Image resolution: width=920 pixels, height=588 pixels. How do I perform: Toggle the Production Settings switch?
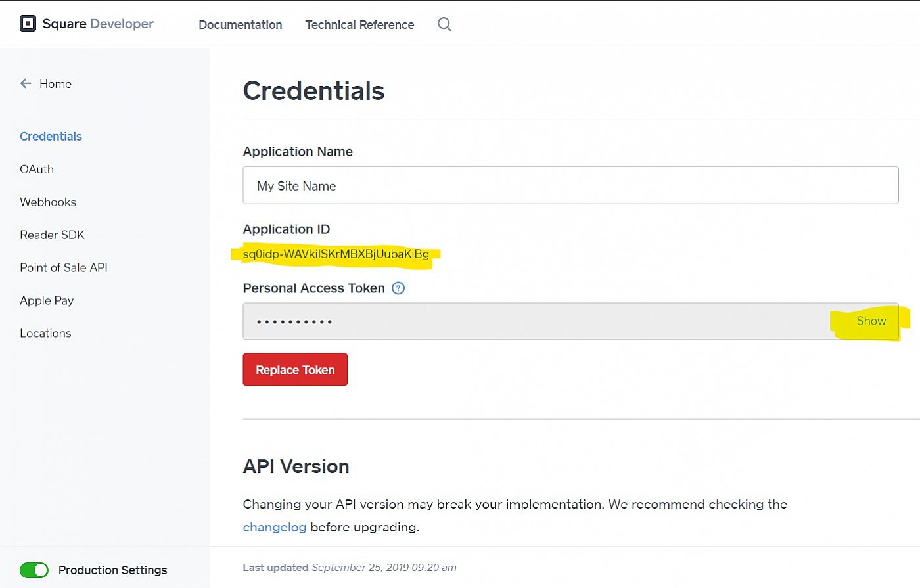pos(34,570)
